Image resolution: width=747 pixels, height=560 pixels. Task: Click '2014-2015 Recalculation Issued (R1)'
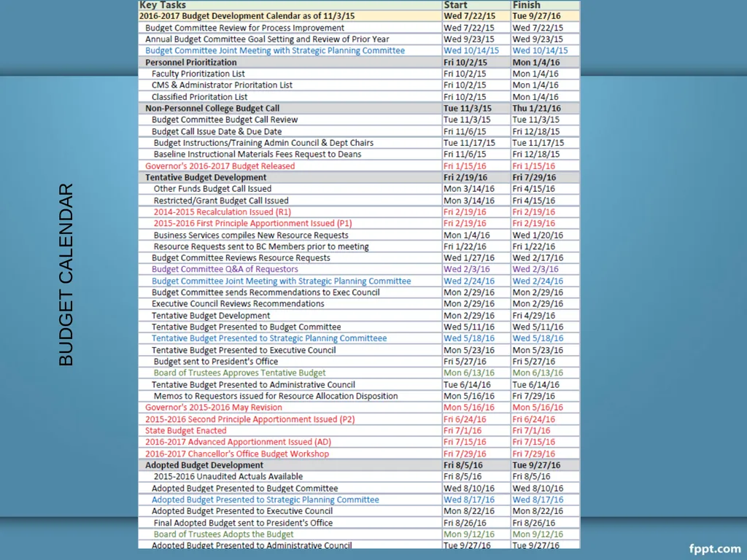[x=222, y=212]
